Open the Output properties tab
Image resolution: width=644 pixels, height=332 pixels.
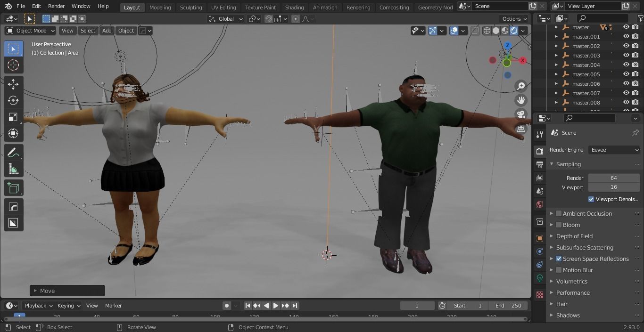tap(540, 164)
